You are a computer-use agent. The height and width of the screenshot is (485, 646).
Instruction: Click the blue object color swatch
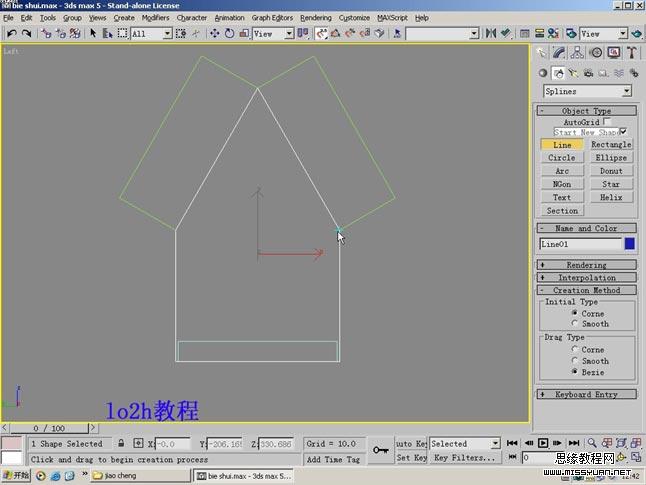pos(630,244)
